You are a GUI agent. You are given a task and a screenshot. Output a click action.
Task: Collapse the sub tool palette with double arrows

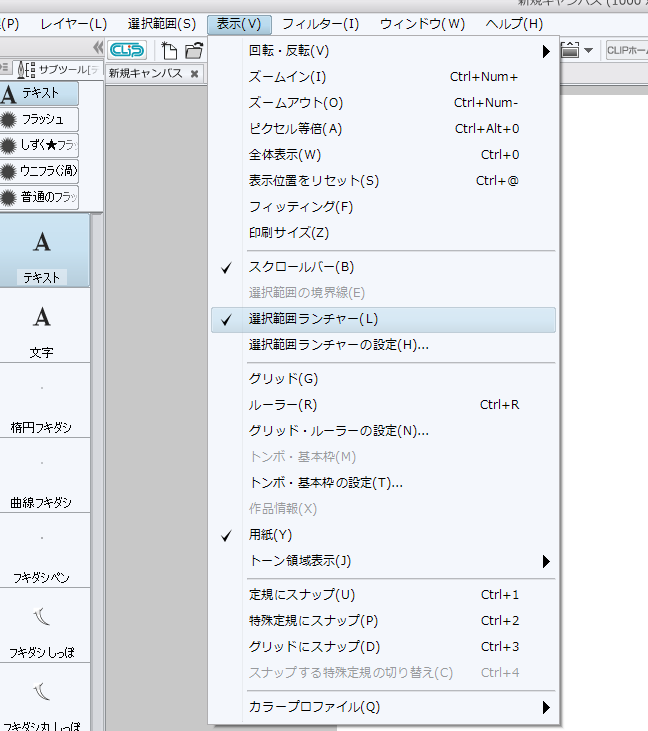click(98, 47)
